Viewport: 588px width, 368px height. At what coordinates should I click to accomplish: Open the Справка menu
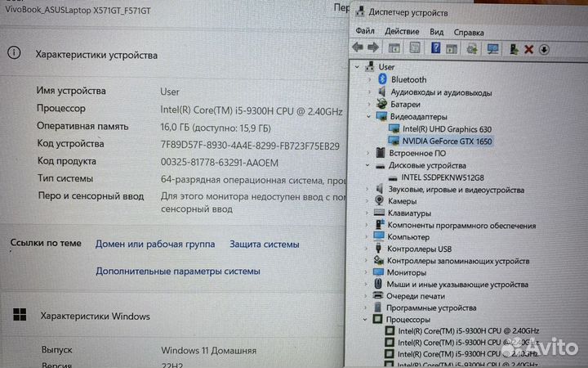(x=469, y=33)
